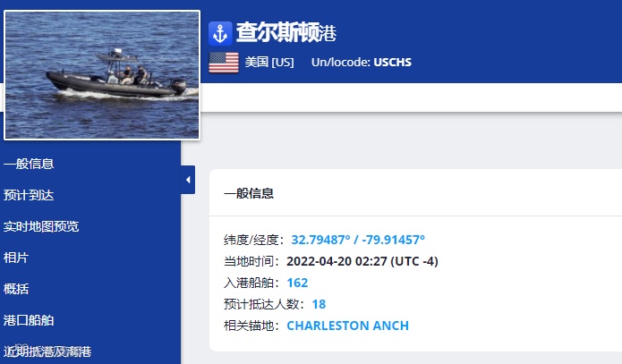The width and height of the screenshot is (622, 364).
Task: Open the patrol boat port photo
Action: point(102,75)
